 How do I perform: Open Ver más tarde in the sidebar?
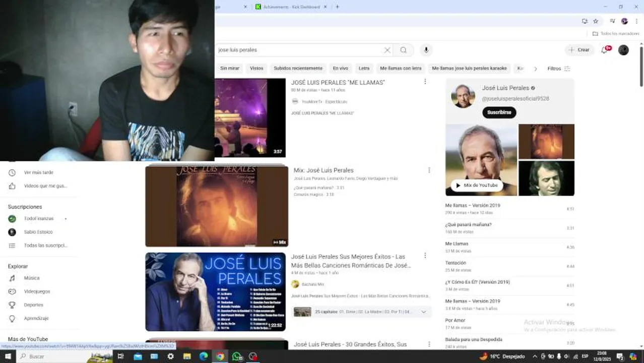point(38,172)
